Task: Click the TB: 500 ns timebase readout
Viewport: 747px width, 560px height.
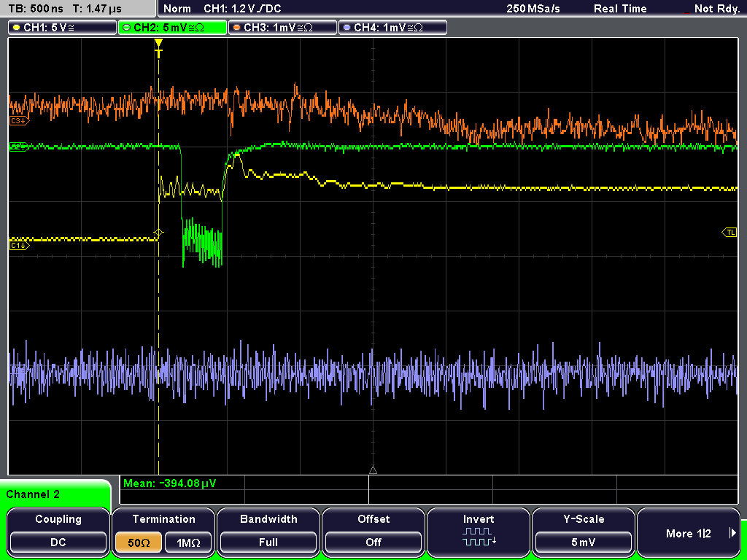Action: 36,9
